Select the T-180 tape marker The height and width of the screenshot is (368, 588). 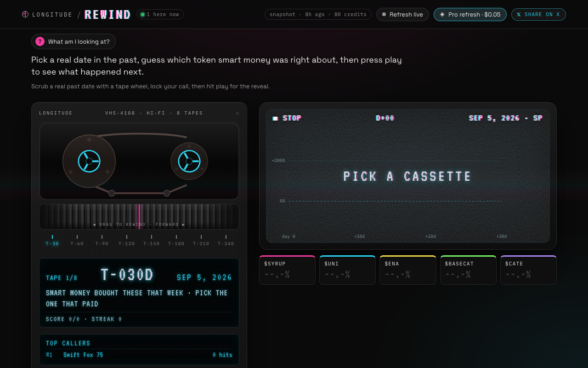[176, 241]
